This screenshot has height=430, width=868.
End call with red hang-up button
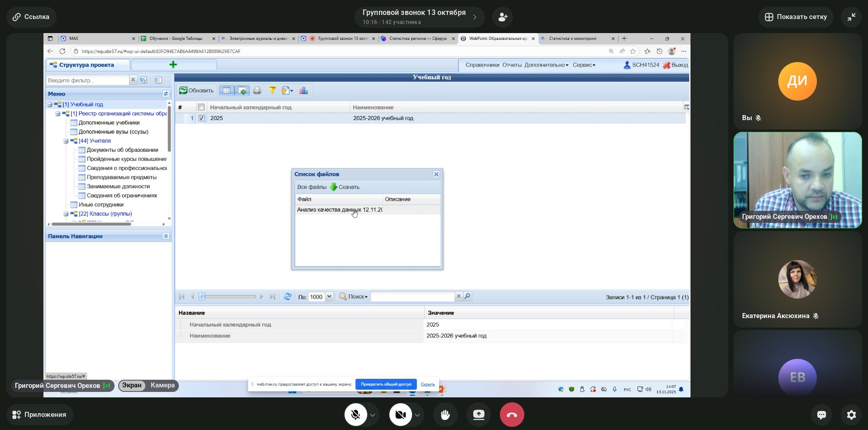coord(512,415)
